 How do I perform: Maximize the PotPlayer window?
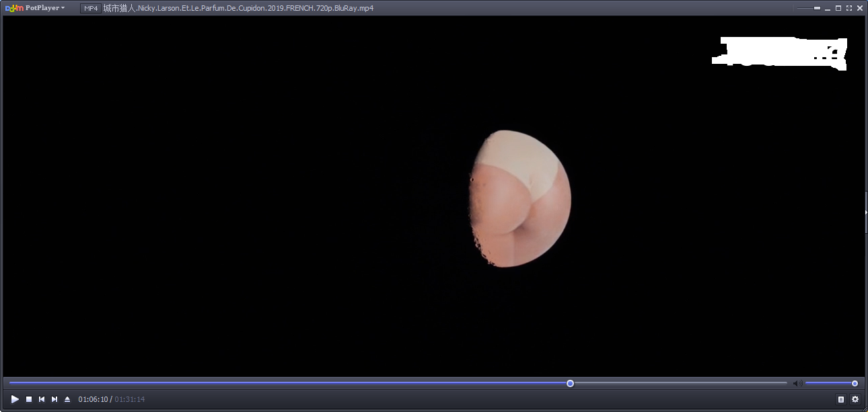coord(838,8)
